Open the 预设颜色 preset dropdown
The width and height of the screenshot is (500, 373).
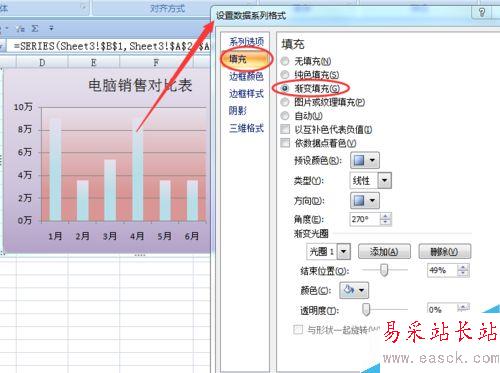[365, 161]
